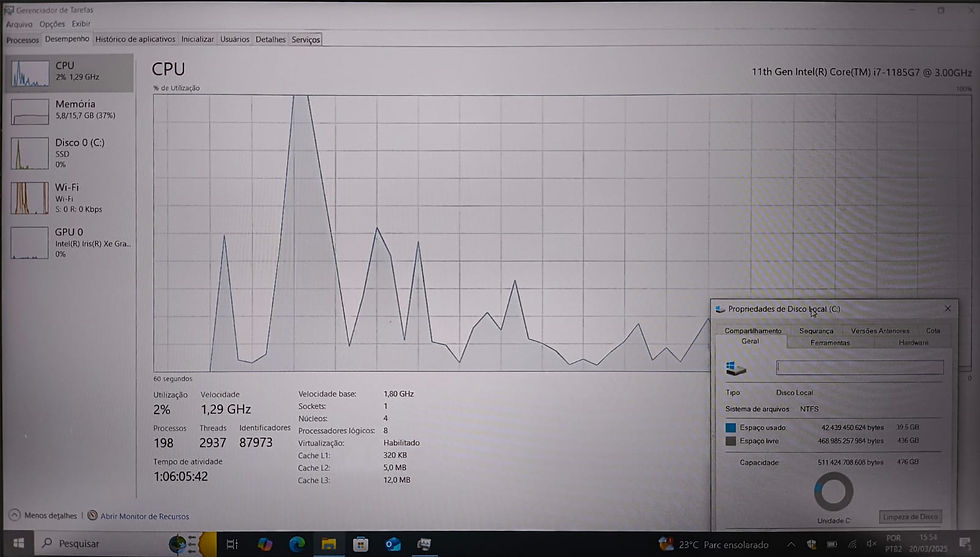The height and width of the screenshot is (557, 980).
Task: Go to the Serviços tab
Action: point(306,39)
